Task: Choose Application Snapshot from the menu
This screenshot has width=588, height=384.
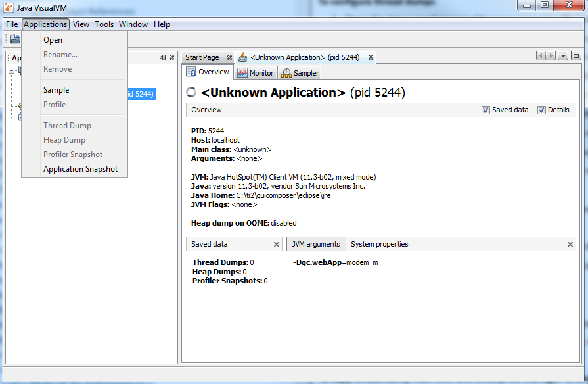Action: pyautogui.click(x=74, y=169)
